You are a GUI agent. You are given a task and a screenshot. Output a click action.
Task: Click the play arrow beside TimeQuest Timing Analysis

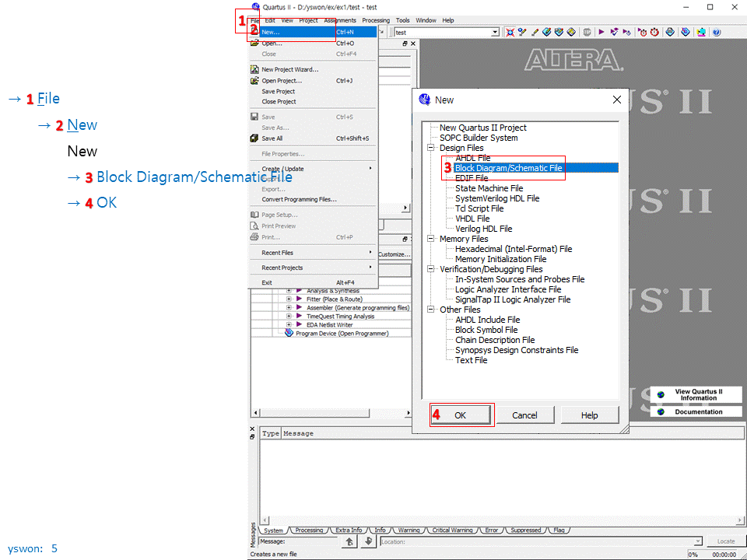(299, 316)
